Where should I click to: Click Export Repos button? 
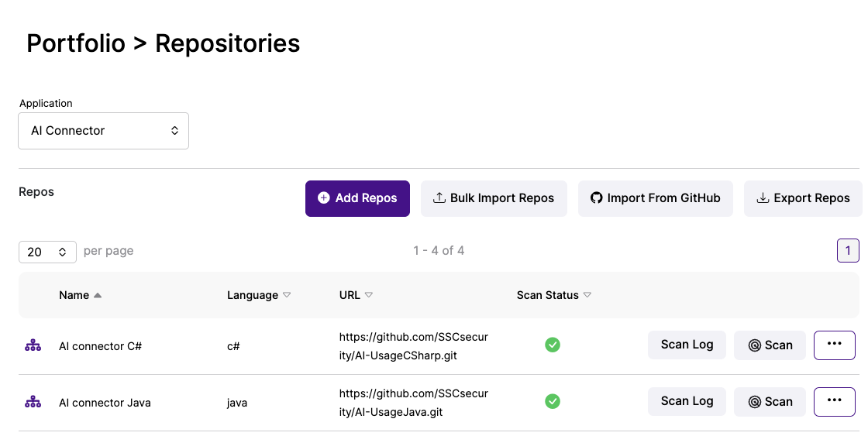point(803,198)
